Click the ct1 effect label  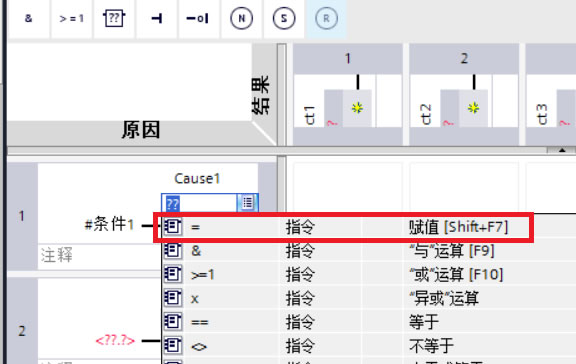pos(310,115)
